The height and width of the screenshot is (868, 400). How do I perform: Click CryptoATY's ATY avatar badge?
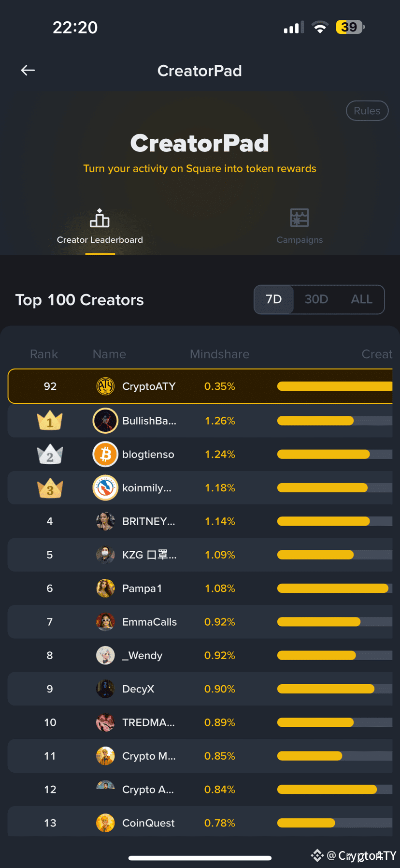point(105,386)
